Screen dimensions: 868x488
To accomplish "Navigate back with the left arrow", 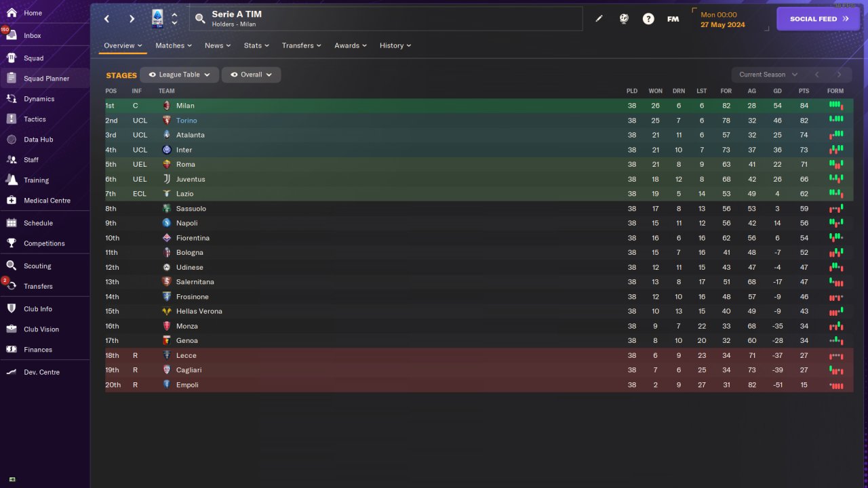I will point(107,19).
